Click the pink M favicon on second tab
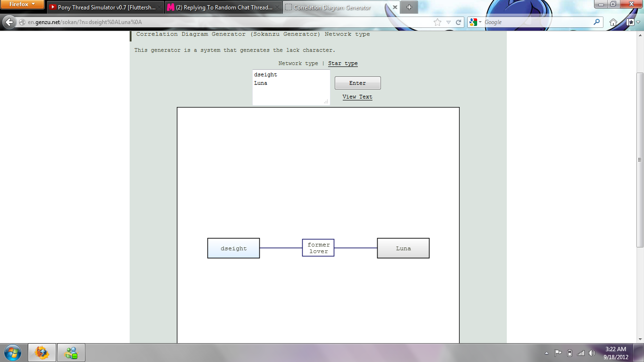 [171, 8]
